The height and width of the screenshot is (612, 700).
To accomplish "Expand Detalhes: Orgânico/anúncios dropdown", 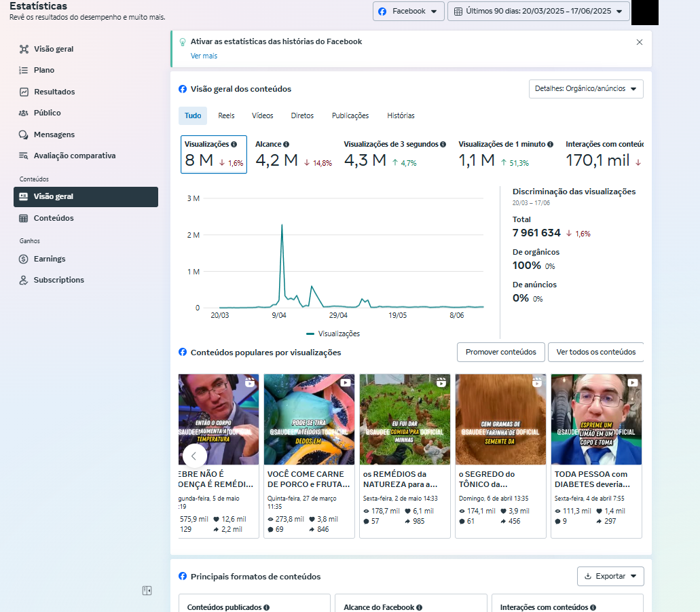I will [x=586, y=89].
